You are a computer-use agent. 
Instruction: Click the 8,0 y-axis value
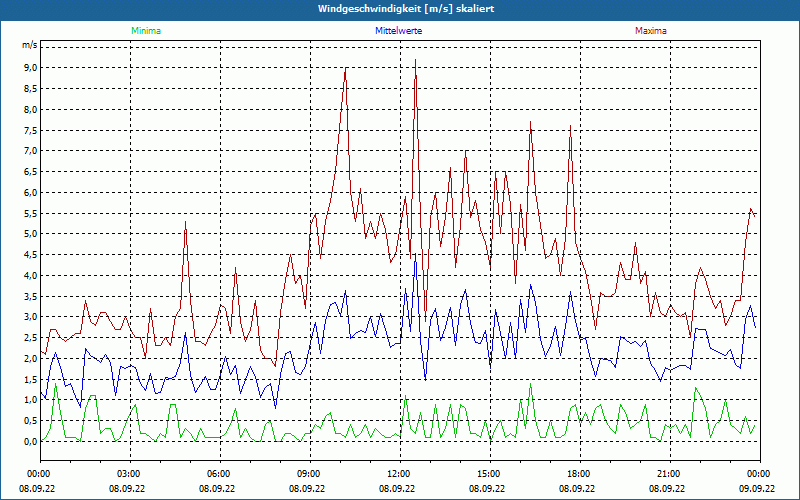pos(31,109)
